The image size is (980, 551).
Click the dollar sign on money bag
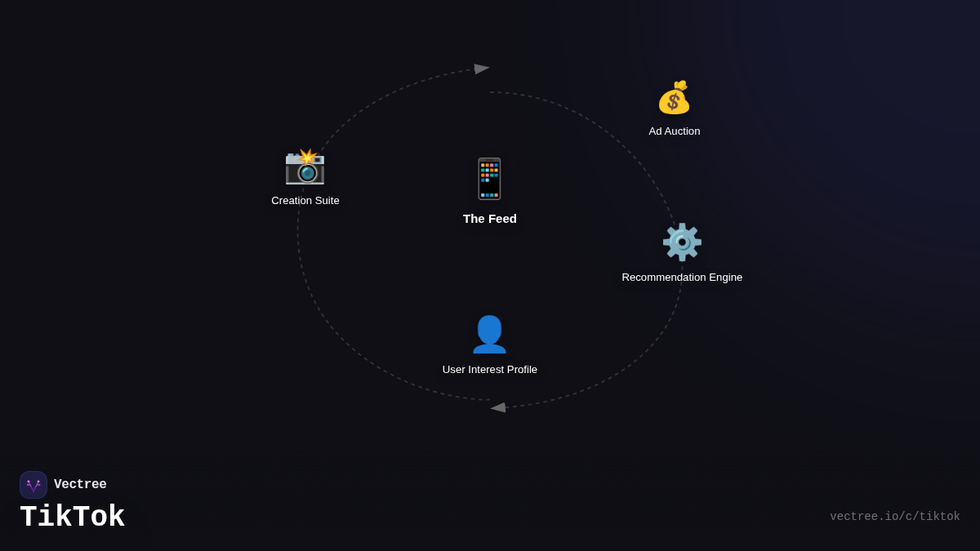674,103
